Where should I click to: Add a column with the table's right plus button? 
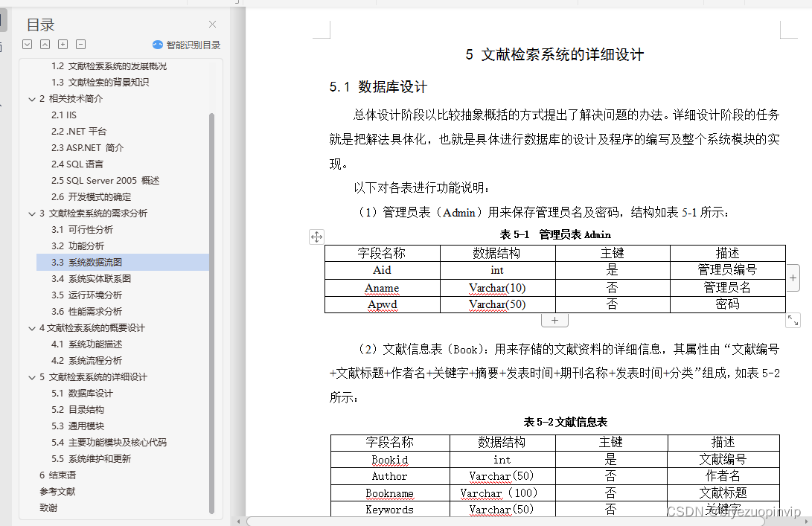(793, 278)
